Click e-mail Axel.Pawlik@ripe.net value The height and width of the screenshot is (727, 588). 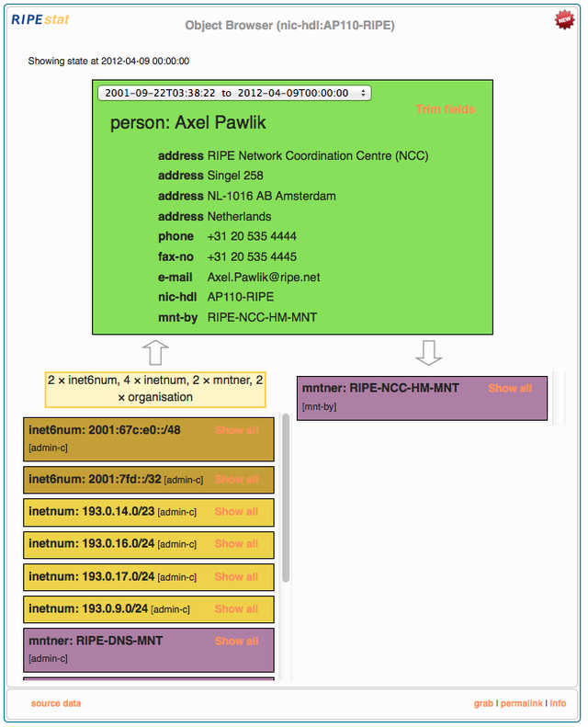[264, 278]
